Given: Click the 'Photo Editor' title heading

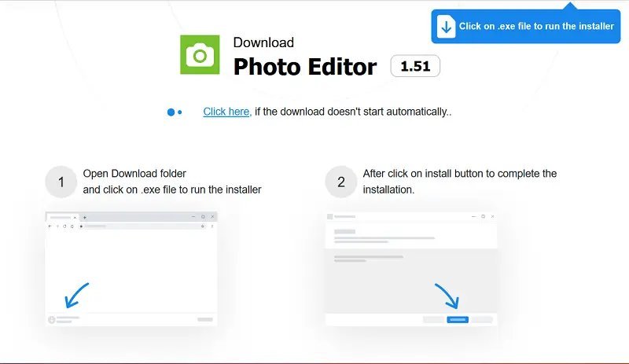Looking at the screenshot, I should (x=305, y=67).
